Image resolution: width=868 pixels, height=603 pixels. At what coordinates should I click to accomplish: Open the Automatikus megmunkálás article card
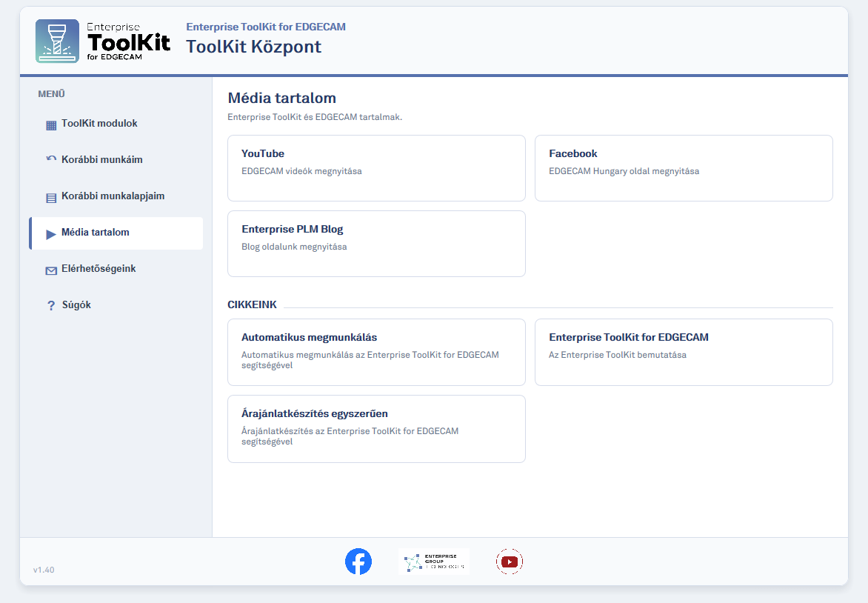(x=376, y=352)
